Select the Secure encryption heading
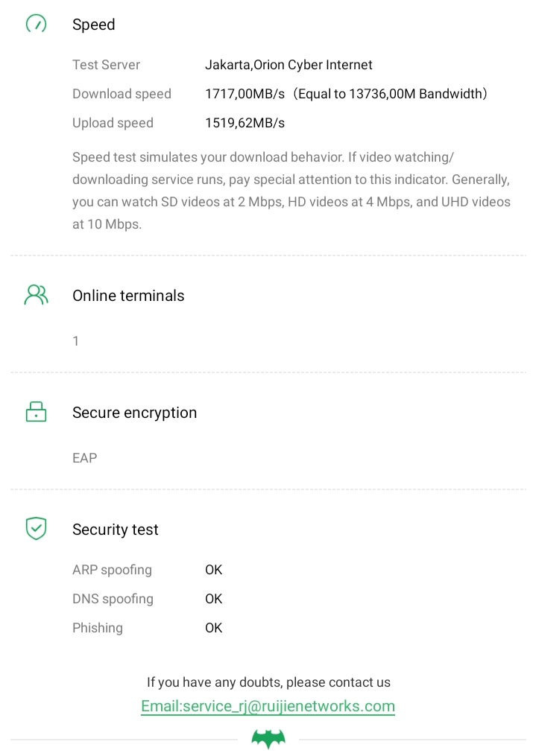This screenshot has height=756, width=536. [x=134, y=413]
